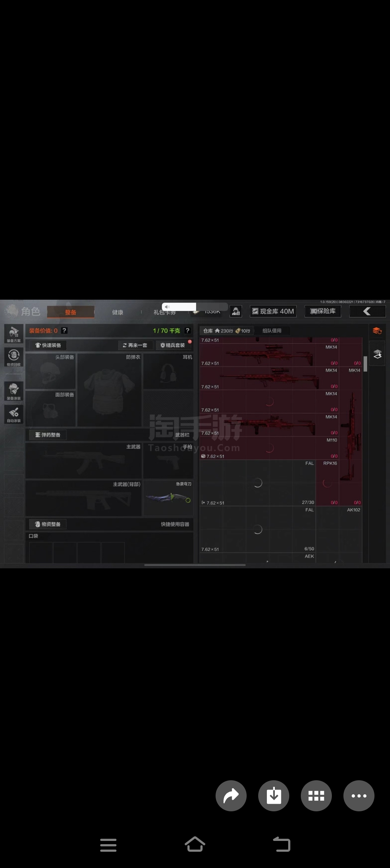The height and width of the screenshot is (868, 390).
Task: Tap the 装备价值: 0 label
Action: (x=43, y=331)
